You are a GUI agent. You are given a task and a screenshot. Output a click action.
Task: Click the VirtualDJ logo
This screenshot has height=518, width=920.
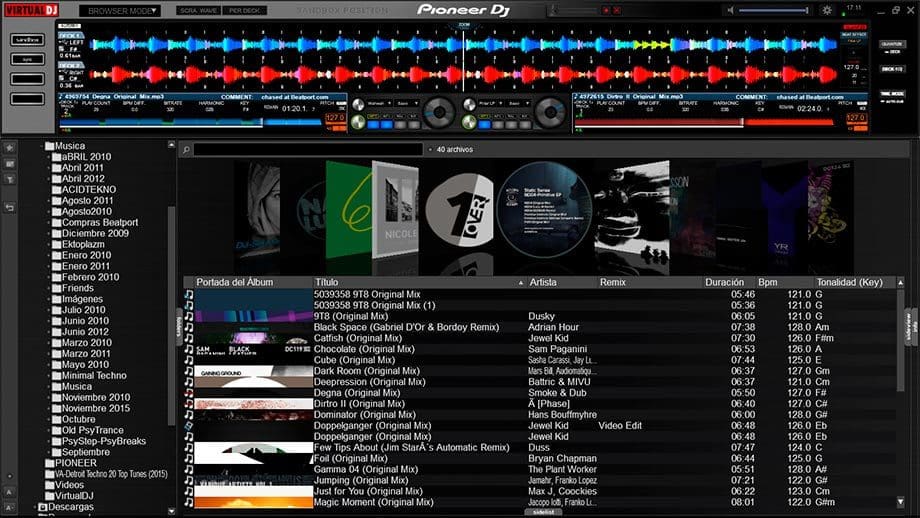coord(32,10)
